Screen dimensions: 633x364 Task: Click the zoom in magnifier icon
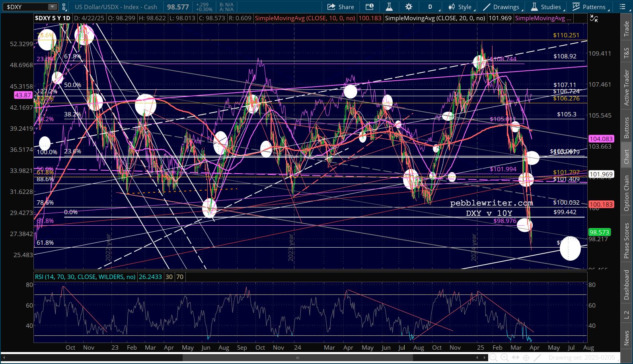click(x=504, y=358)
